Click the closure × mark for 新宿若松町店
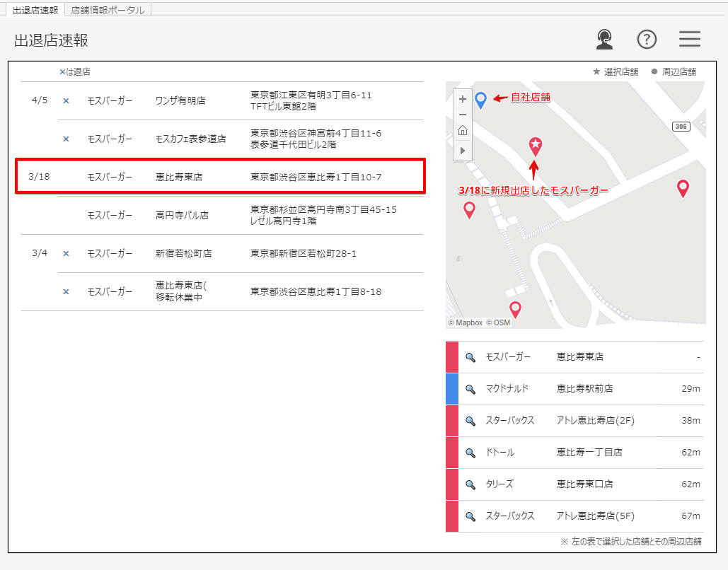This screenshot has height=570, width=728. coord(66,253)
